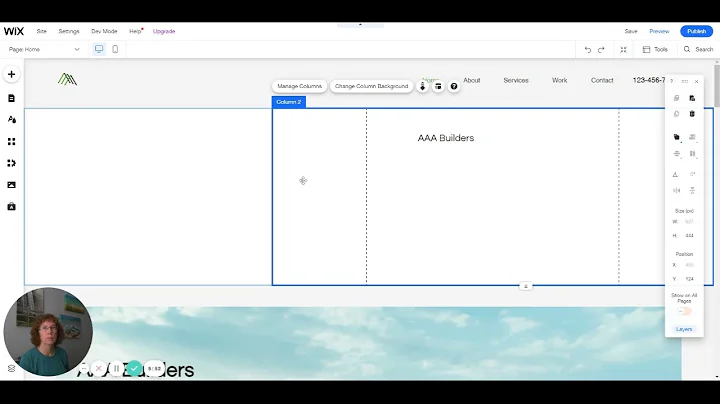720x404 pixels.
Task: Click the Arrange layers icon in toolbar panel
Action: tap(676, 137)
